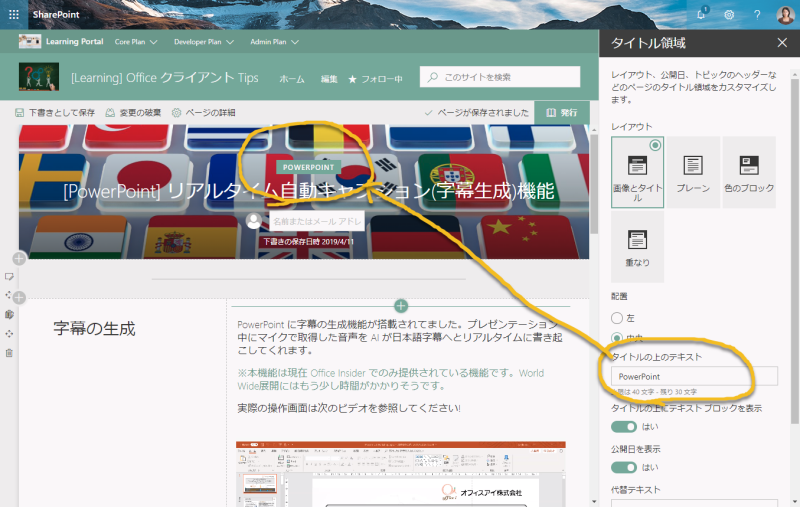
Task: Select the プレーン layout
Action: (x=693, y=172)
